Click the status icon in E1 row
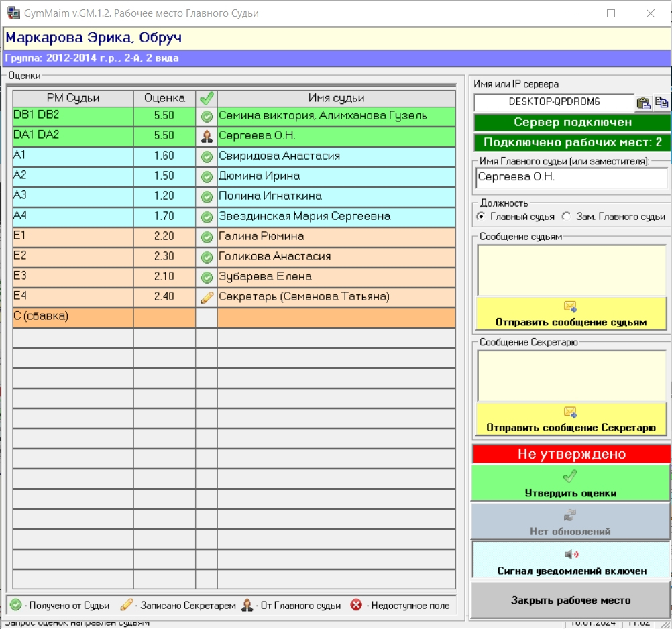Screen dimensions: 672x629 [207, 237]
